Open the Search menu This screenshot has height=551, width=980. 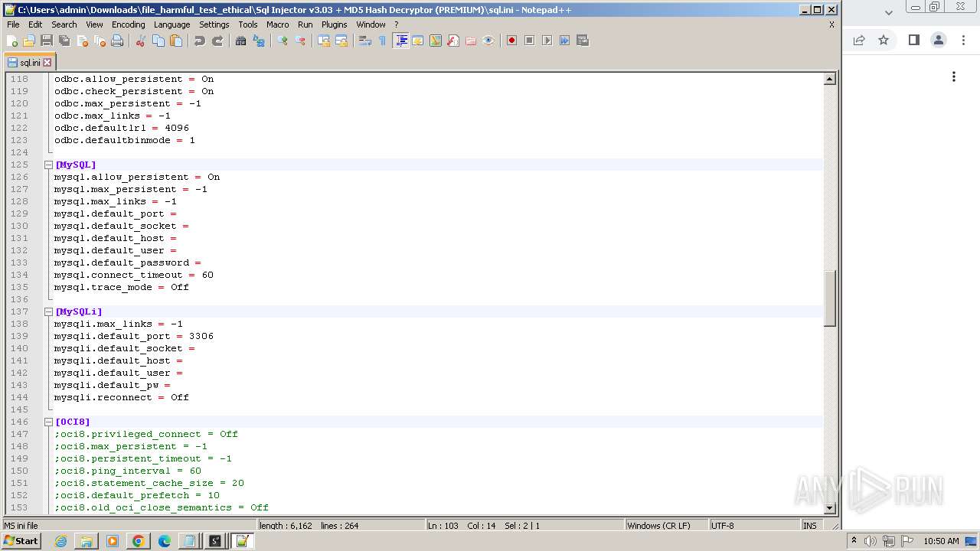click(64, 24)
